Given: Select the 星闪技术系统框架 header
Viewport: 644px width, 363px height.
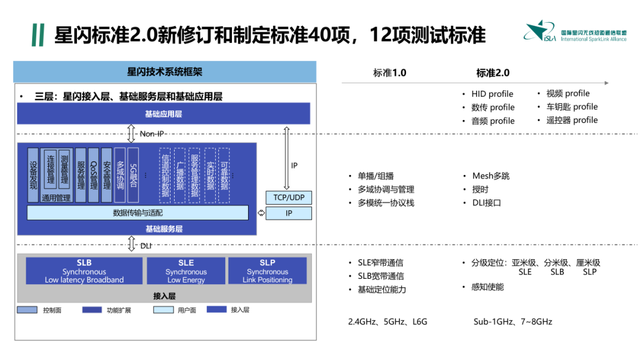Looking at the screenshot, I should pos(165,72).
